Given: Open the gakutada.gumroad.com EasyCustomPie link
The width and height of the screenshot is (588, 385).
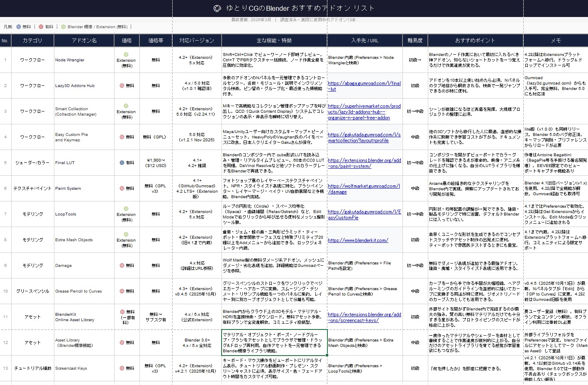Looking at the screenshot, I should [364, 214].
